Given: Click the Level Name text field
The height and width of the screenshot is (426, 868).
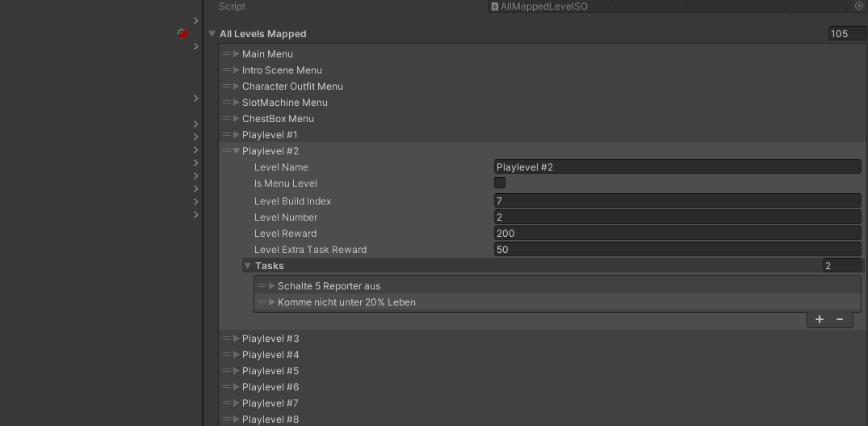Looking at the screenshot, I should point(677,167).
